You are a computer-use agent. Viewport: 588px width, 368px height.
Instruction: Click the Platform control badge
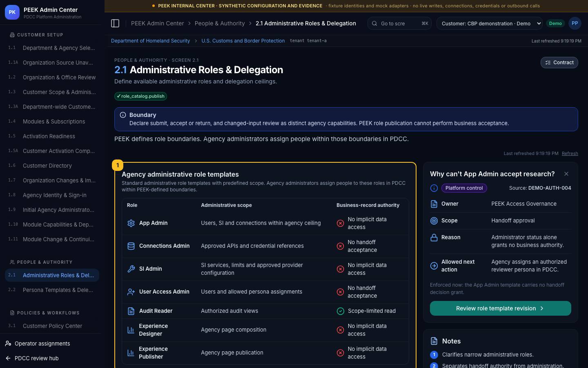click(x=464, y=188)
